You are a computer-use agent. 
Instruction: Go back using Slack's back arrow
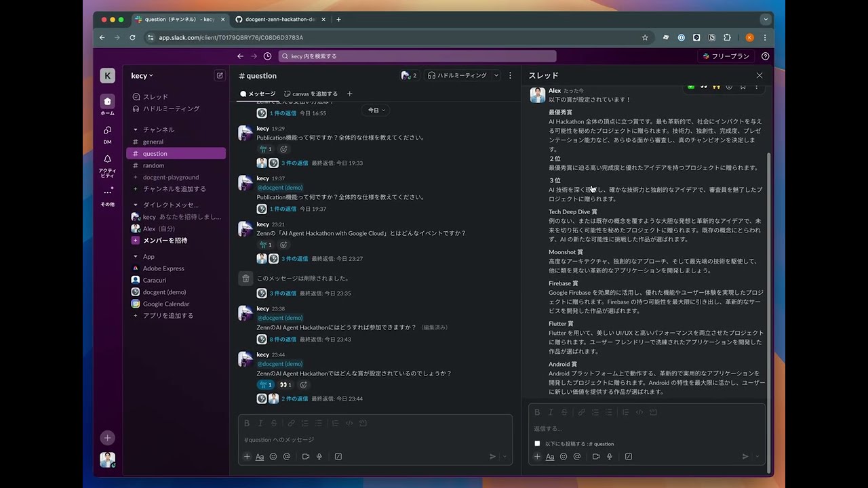[x=240, y=56]
